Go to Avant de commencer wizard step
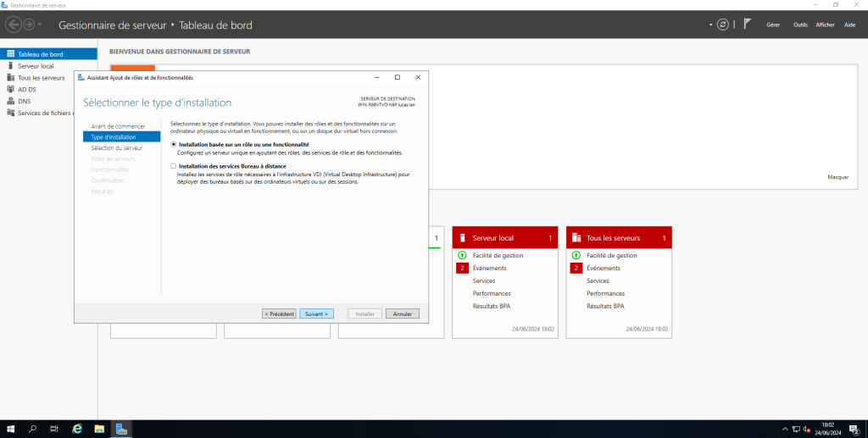Screen dimensions: 868x438 [x=118, y=126]
